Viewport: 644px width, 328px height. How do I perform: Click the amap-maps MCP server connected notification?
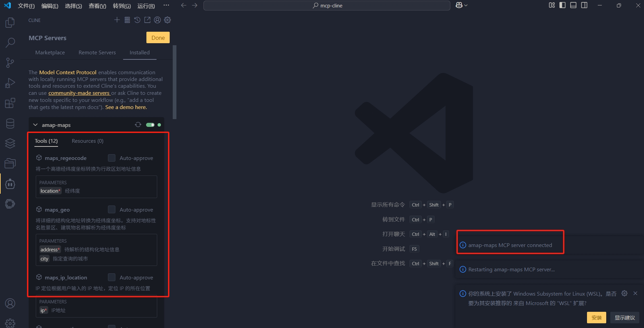(x=510, y=245)
